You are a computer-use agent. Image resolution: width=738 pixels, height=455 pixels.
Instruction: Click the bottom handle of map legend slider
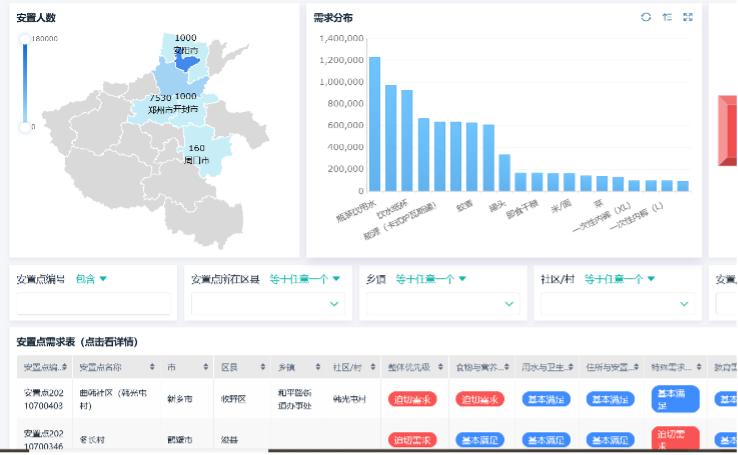(x=25, y=127)
